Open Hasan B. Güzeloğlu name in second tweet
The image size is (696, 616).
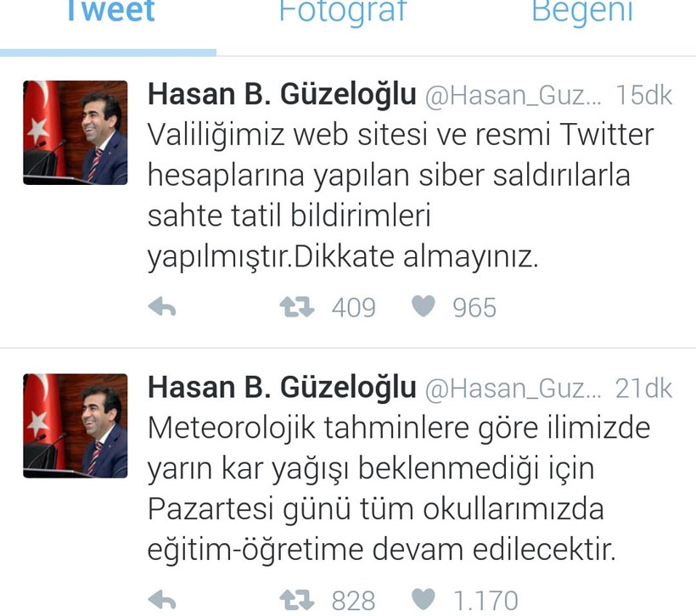pos(282,388)
